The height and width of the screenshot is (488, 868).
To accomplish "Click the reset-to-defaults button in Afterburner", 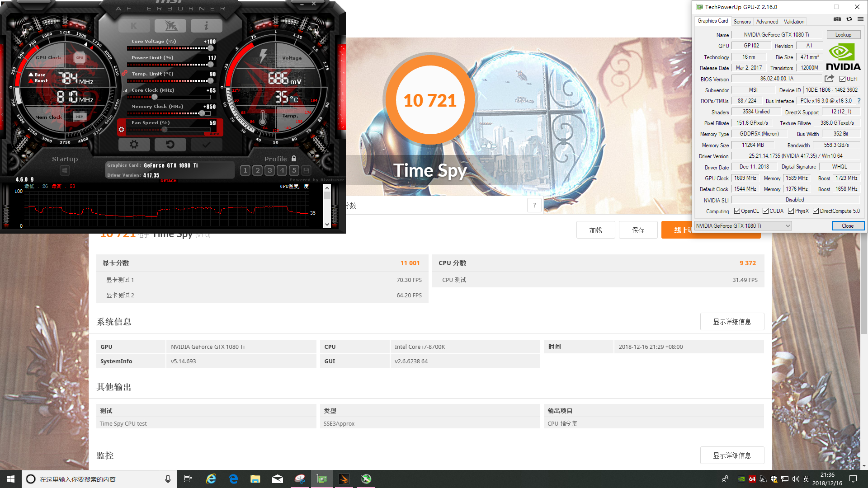I will tap(170, 145).
